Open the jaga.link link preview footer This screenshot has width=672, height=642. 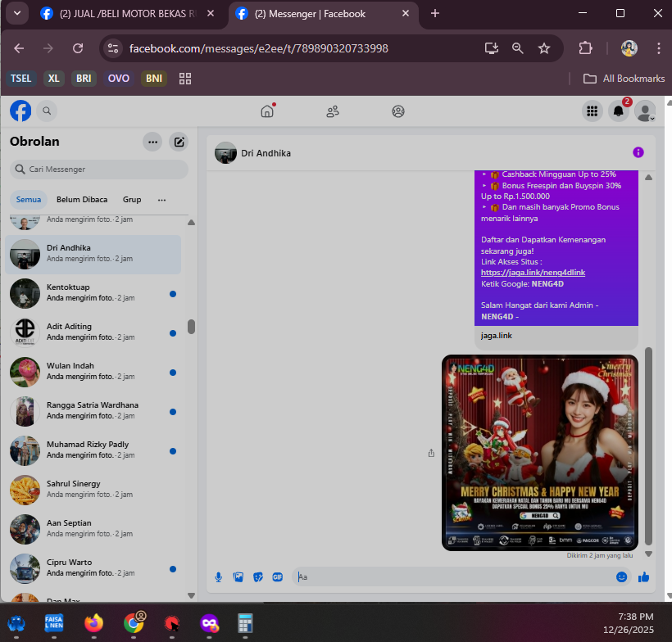click(556, 337)
